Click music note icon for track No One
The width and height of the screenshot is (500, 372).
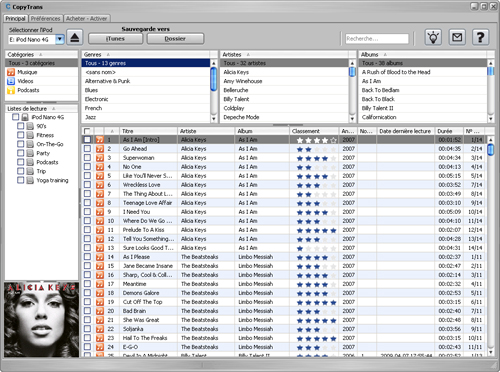pyautogui.click(x=100, y=167)
